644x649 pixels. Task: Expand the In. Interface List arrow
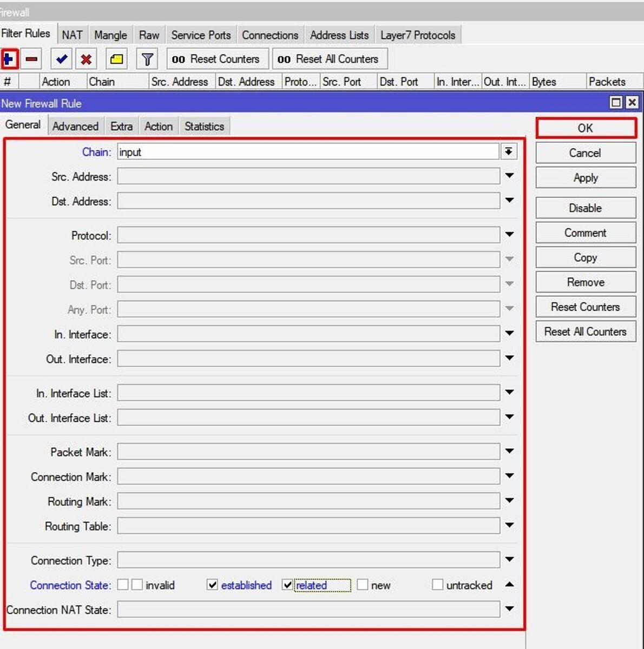click(509, 393)
